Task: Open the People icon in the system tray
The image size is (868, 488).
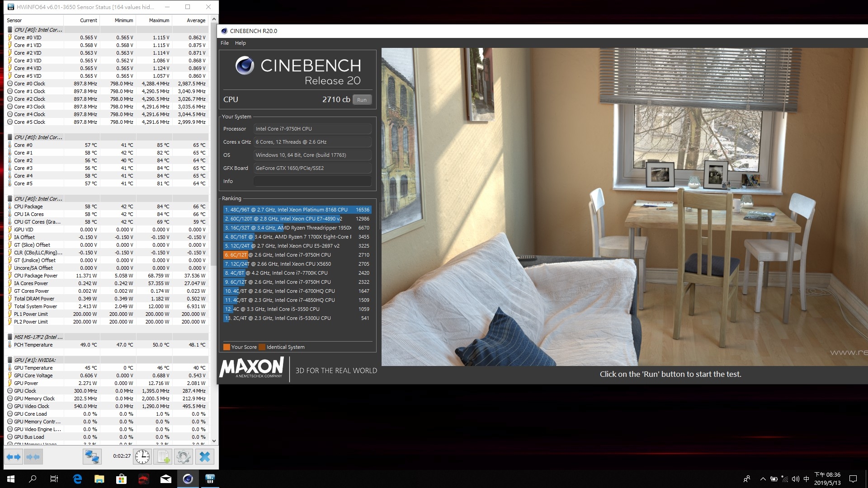Action: coord(747,479)
